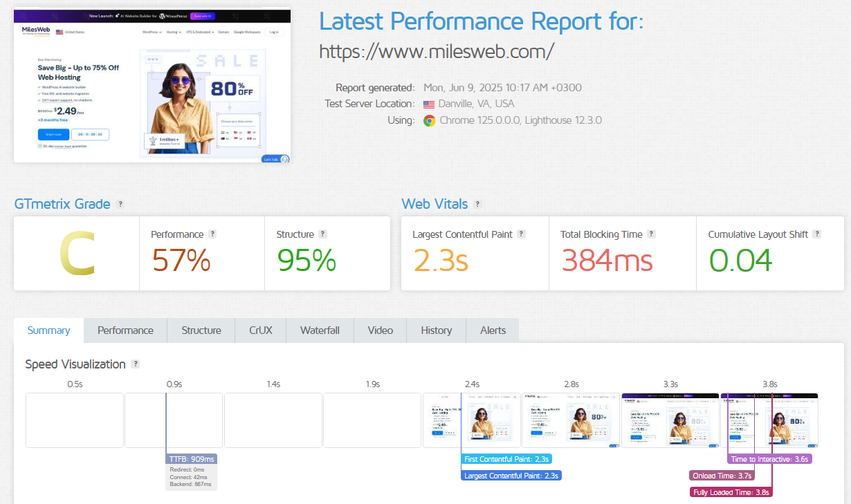View the History tab
The width and height of the screenshot is (851, 504).
(x=437, y=330)
